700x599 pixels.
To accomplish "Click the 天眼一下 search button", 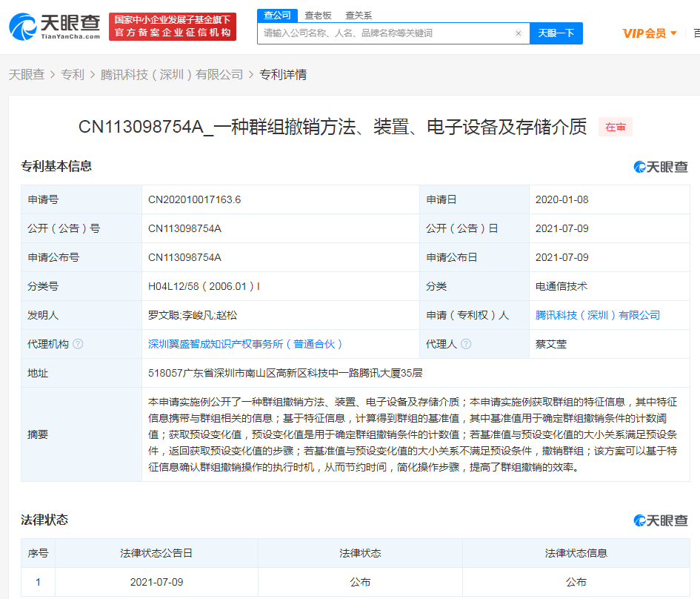I will click(x=556, y=33).
